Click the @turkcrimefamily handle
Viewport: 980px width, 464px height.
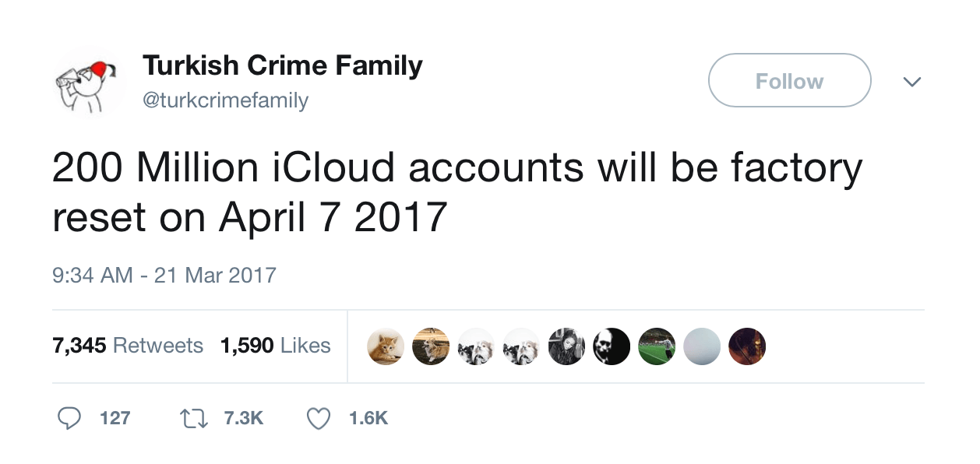tap(225, 100)
